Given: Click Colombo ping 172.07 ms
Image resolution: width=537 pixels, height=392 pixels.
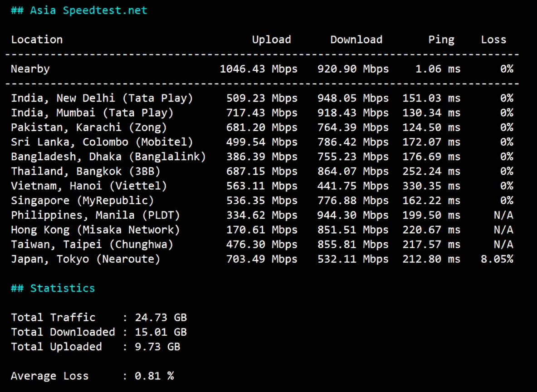Looking at the screenshot, I should tap(431, 142).
